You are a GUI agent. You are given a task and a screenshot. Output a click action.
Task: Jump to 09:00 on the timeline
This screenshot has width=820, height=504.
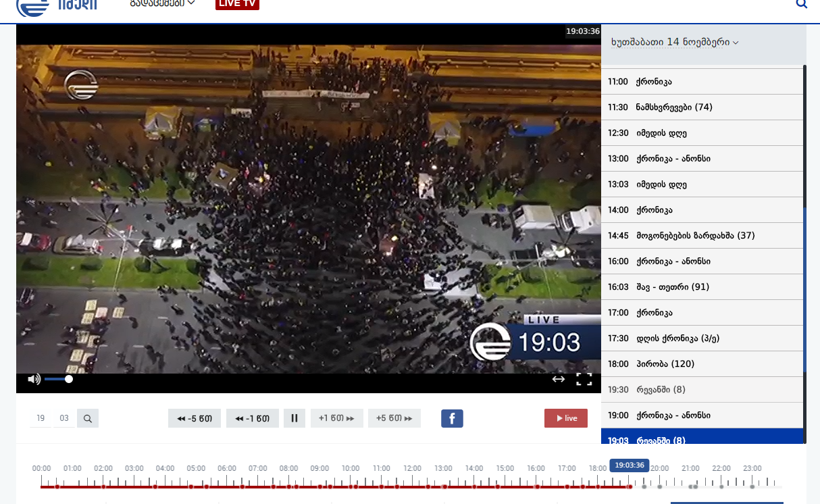pos(319,468)
